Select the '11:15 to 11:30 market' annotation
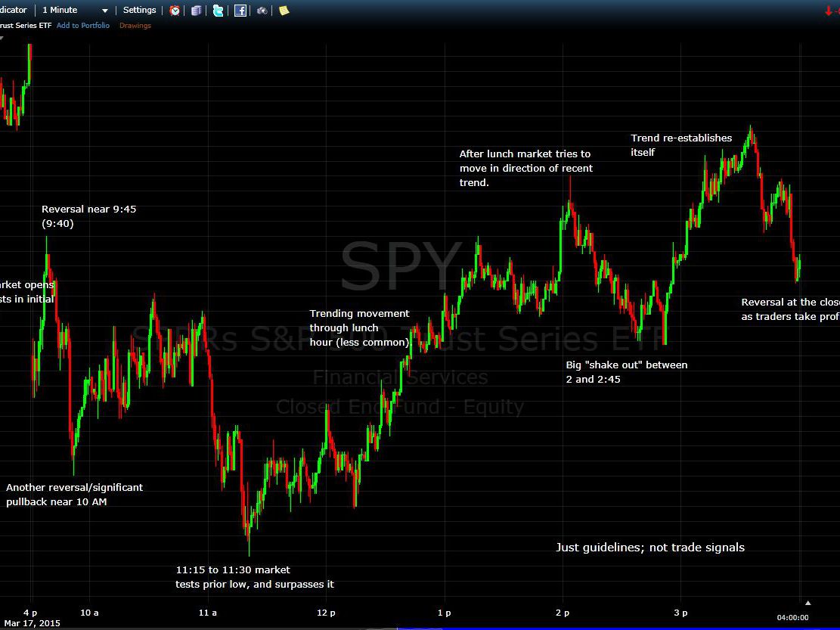The height and width of the screenshot is (630, 840). pyautogui.click(x=255, y=577)
